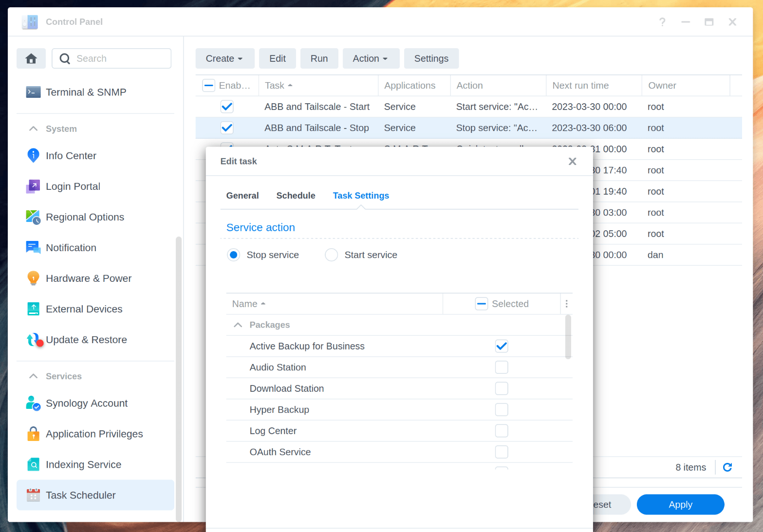Sort by Owner column header

point(686,86)
